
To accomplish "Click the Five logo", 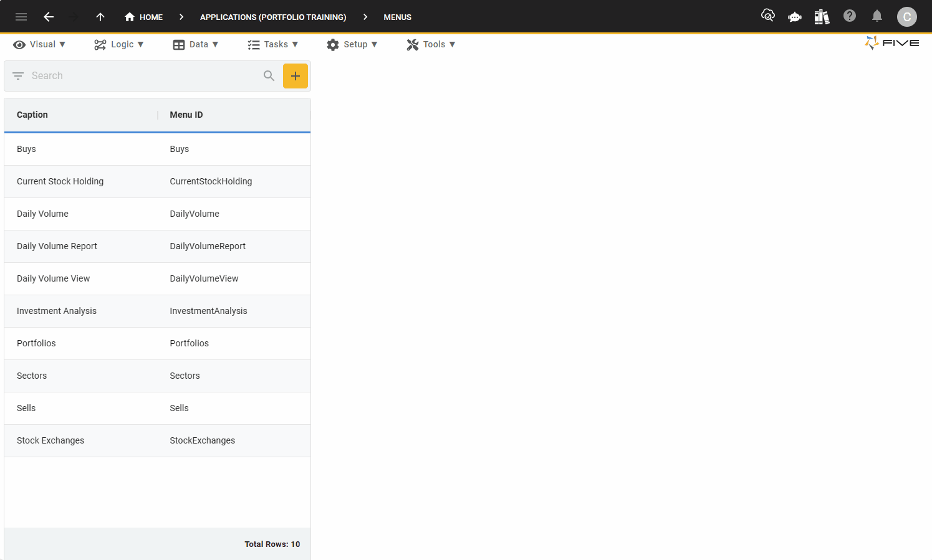I will point(892,43).
